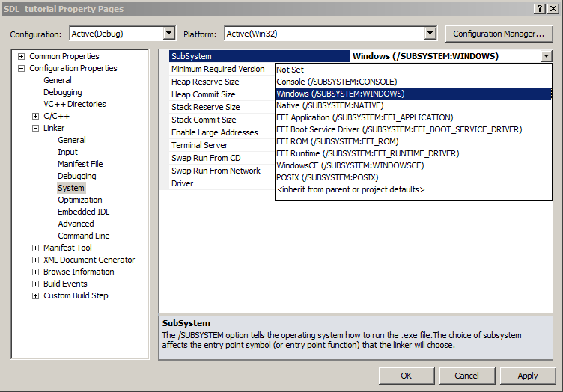The image size is (563, 392).
Task: Select Build Events label
Action: point(65,284)
